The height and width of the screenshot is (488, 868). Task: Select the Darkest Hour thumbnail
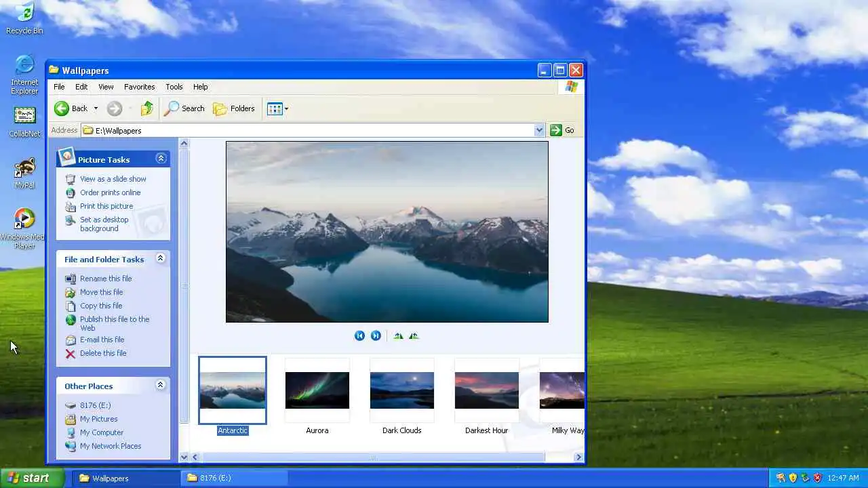pyautogui.click(x=487, y=390)
